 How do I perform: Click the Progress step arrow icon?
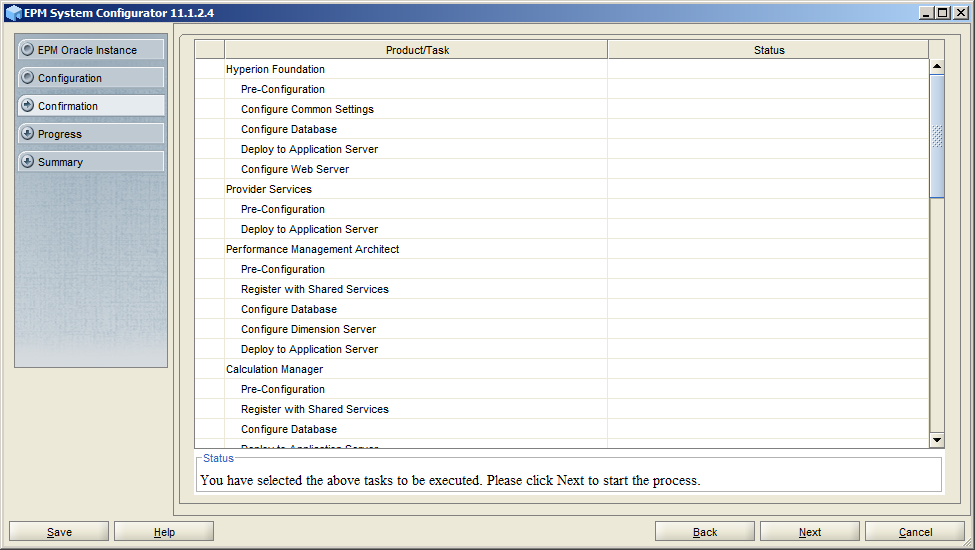[x=27, y=134]
